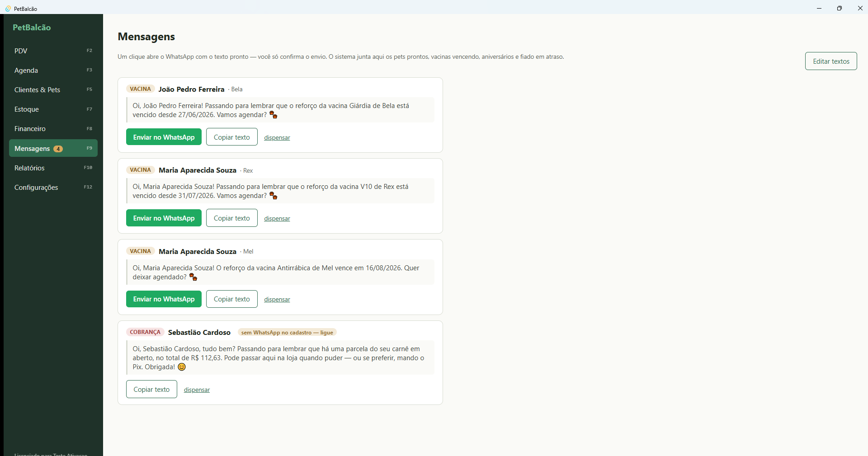
Task: Send João Pedro Ferreira's message via WhatsApp
Action: pos(164,137)
